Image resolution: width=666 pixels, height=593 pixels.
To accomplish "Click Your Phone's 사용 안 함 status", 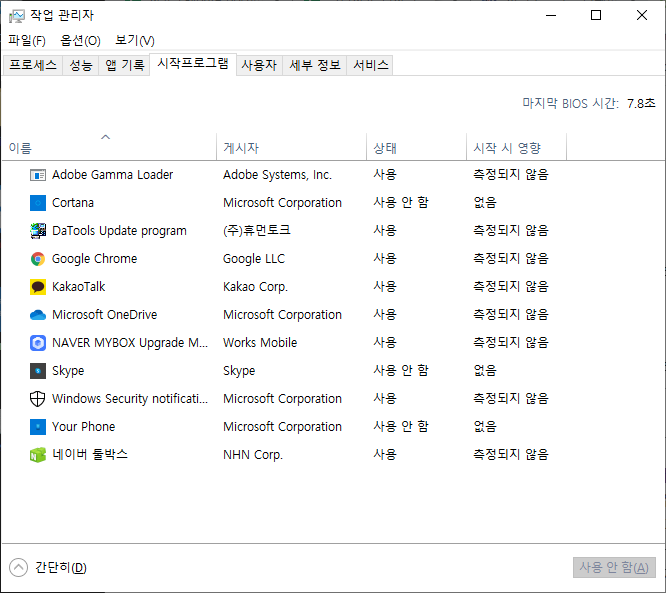I will click(401, 426).
